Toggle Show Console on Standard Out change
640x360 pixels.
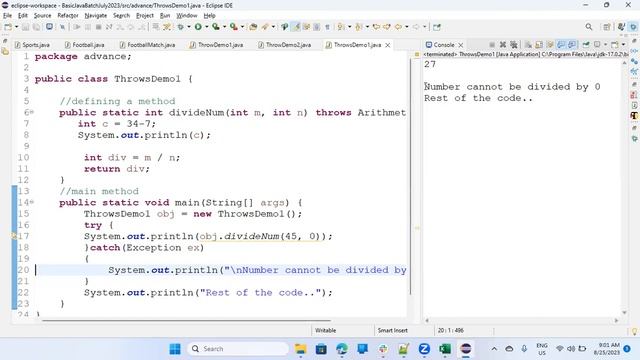pos(561,44)
